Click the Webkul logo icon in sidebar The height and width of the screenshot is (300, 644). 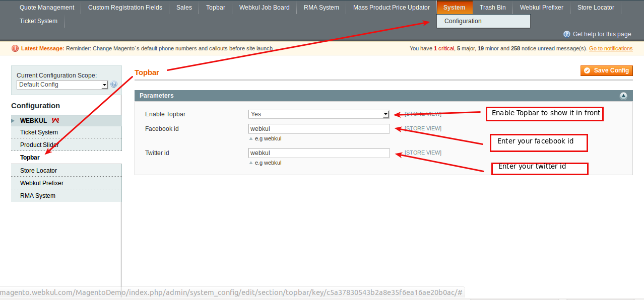click(x=55, y=121)
